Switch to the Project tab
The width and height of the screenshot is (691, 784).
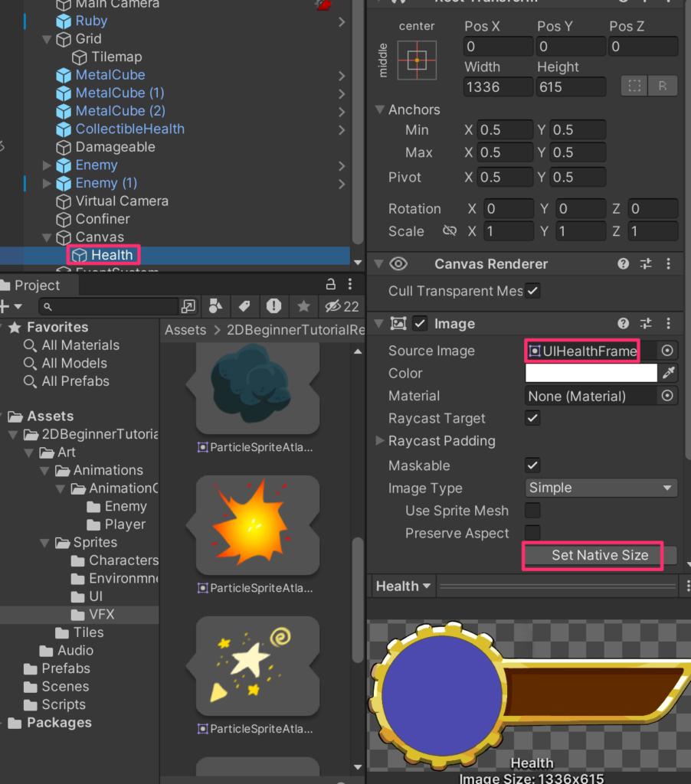[x=38, y=285]
